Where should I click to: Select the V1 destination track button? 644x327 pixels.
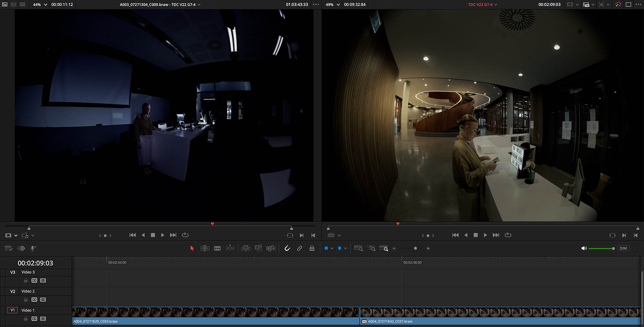point(13,310)
